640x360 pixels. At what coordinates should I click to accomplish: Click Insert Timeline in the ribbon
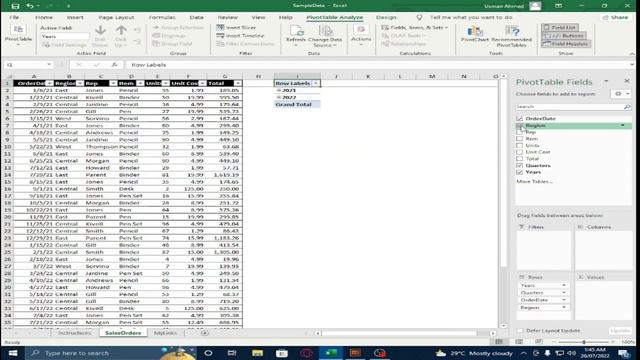[240, 36]
